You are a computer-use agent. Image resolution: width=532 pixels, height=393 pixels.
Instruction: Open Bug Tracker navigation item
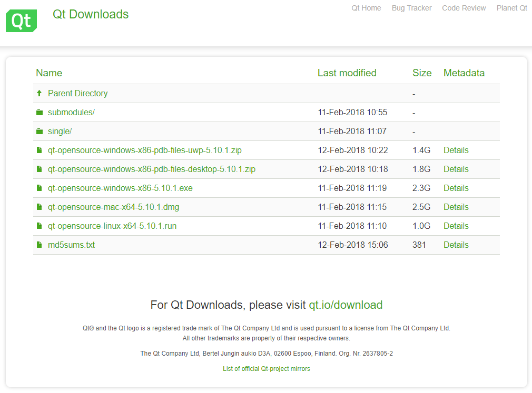tap(411, 8)
